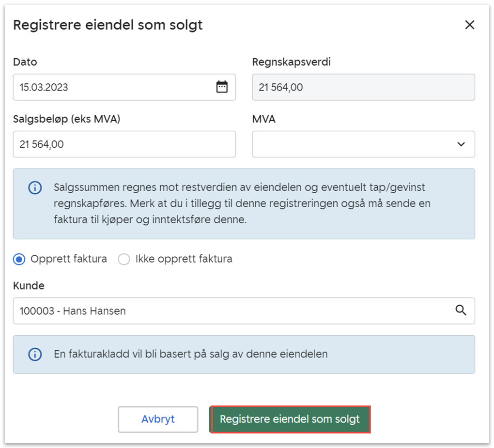Click the Salgsbeløp (eks MVA) label
This screenshot has height=448, width=494.
click(66, 119)
